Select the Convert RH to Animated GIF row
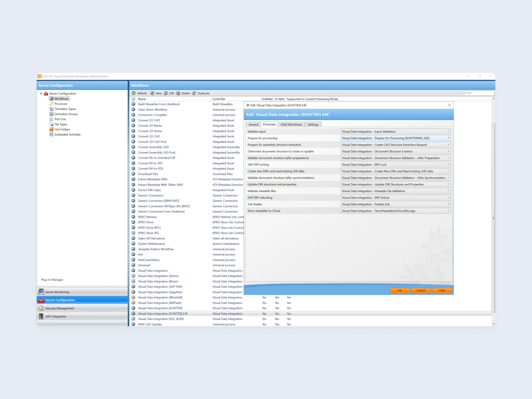The width and height of the screenshot is (532, 399). pos(157,158)
